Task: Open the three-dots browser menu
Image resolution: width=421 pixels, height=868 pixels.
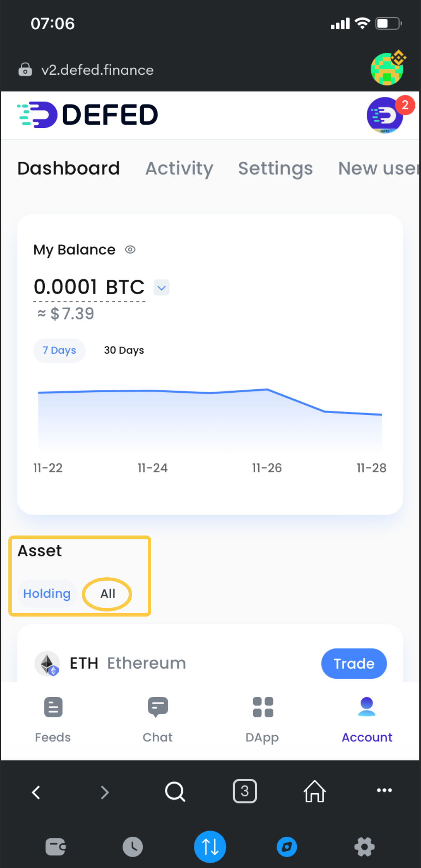Action: pos(384,790)
